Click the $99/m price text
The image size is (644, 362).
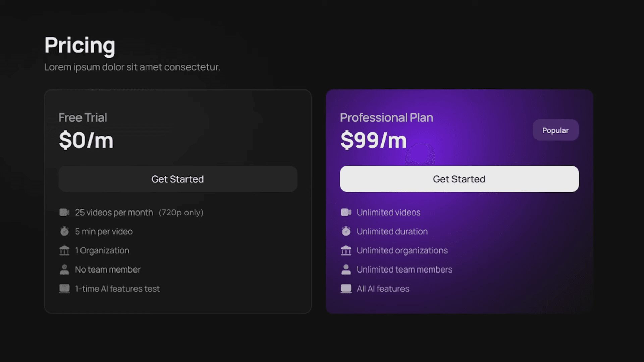(373, 140)
